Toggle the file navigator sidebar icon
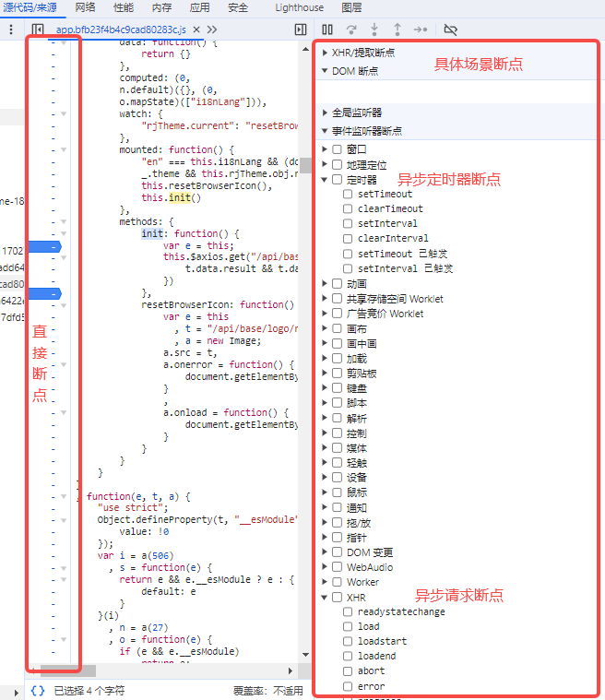Image resolution: width=605 pixels, height=700 pixels. pos(38,30)
